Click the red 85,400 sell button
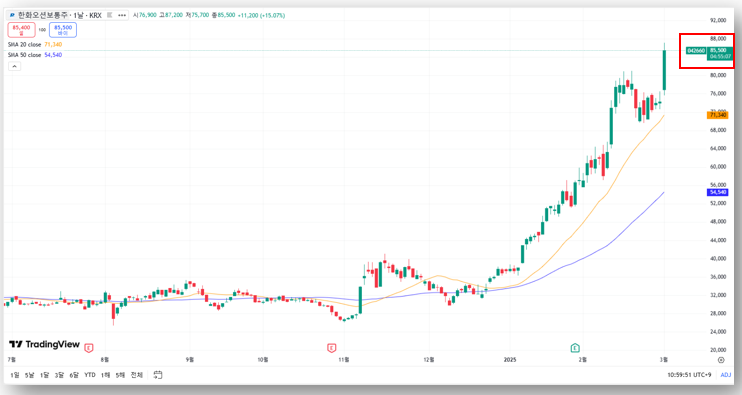Image resolution: width=742 pixels, height=395 pixels. tap(21, 30)
